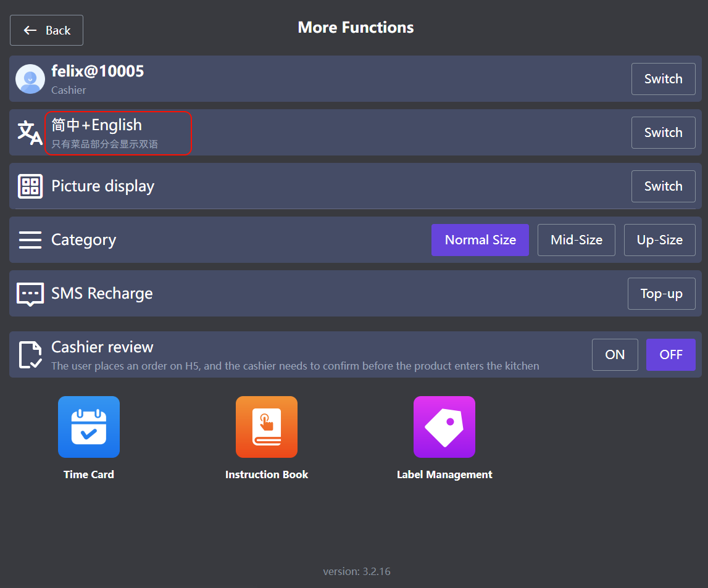This screenshot has width=708, height=588.
Task: Switch the cashier user account
Action: coord(663,79)
